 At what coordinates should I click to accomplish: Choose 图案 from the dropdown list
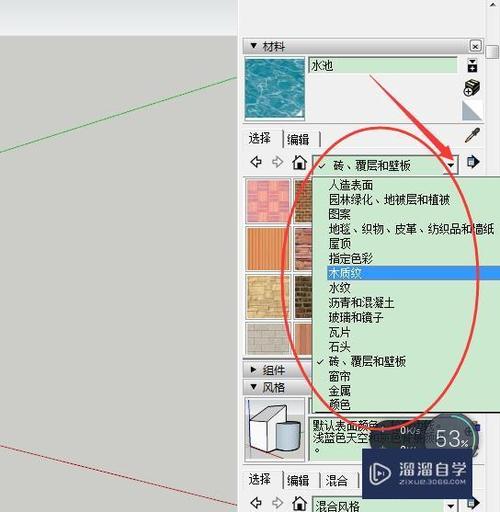(339, 214)
